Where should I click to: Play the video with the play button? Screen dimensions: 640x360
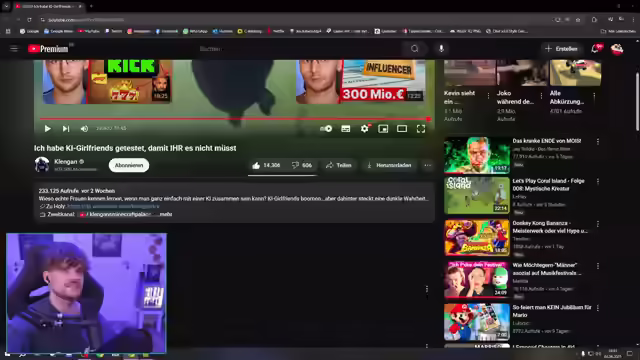(47, 129)
